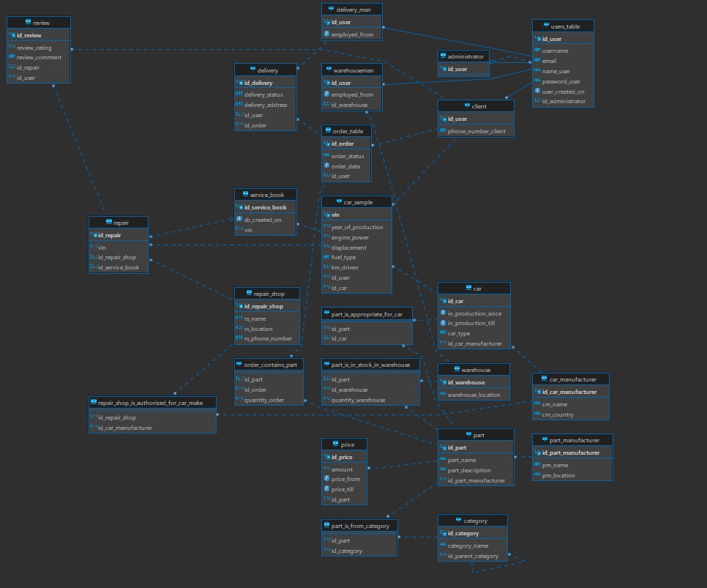
Task: Select the fuel_type column in car_sample
Action: [x=344, y=257]
